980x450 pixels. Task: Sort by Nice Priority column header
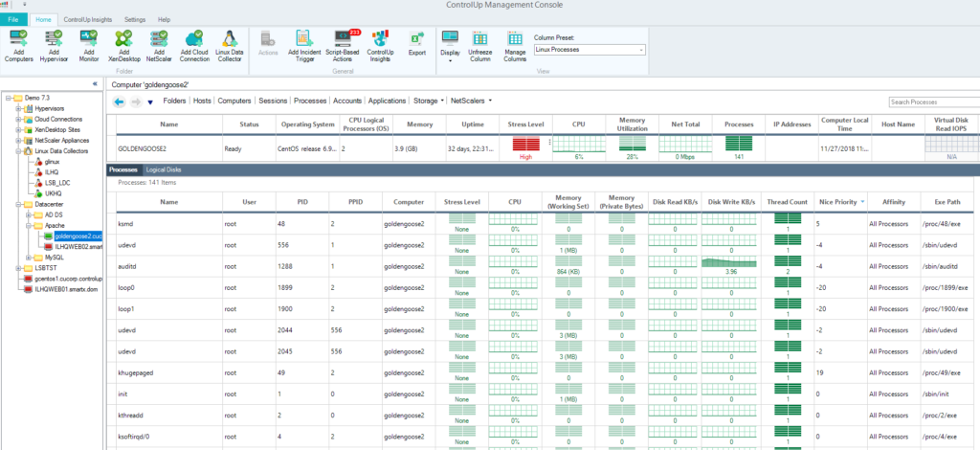(x=839, y=203)
